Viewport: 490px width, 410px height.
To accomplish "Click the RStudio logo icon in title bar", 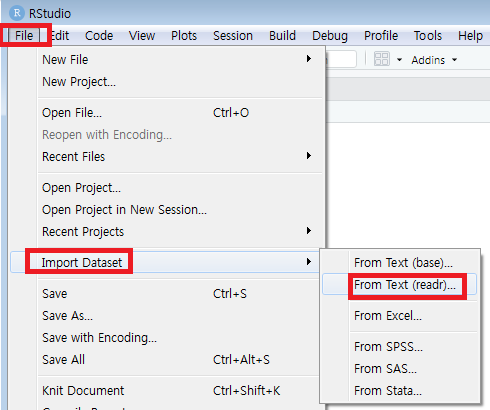I will tap(17, 13).
